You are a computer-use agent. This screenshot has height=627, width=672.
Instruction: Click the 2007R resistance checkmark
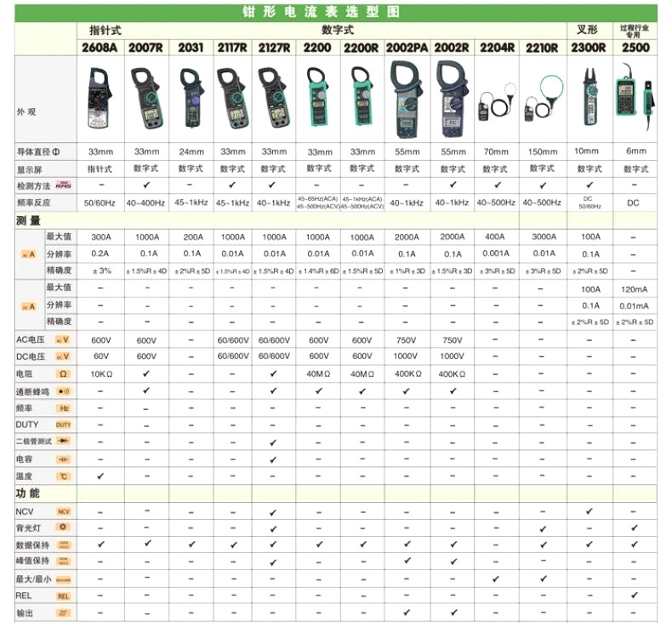pos(146,373)
